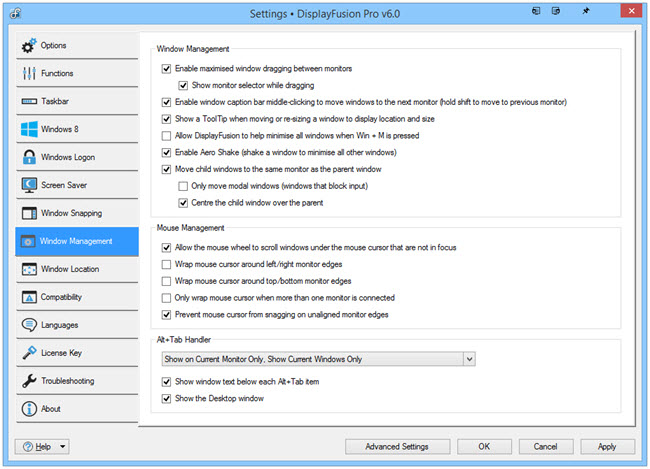Click the Taskbar icon in sidebar
This screenshot has width=650, height=469.
click(x=29, y=101)
